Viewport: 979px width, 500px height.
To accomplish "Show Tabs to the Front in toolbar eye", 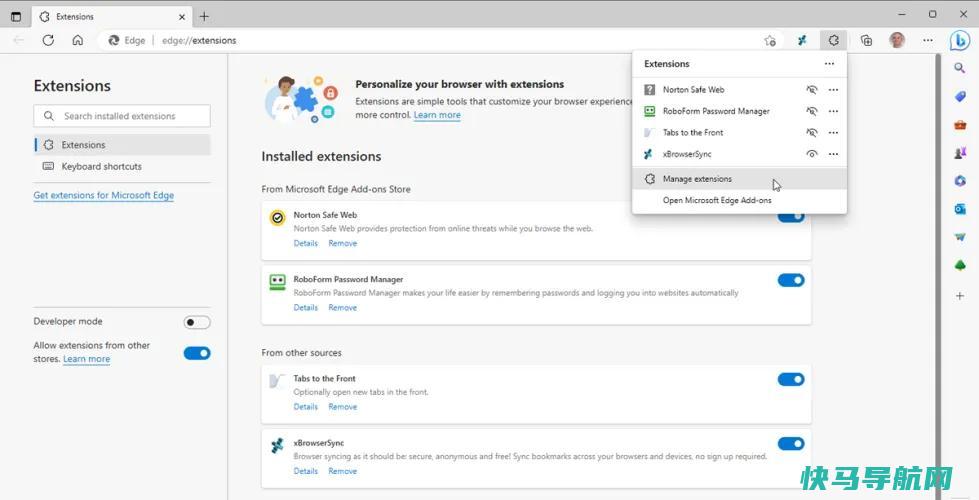I will tap(812, 132).
